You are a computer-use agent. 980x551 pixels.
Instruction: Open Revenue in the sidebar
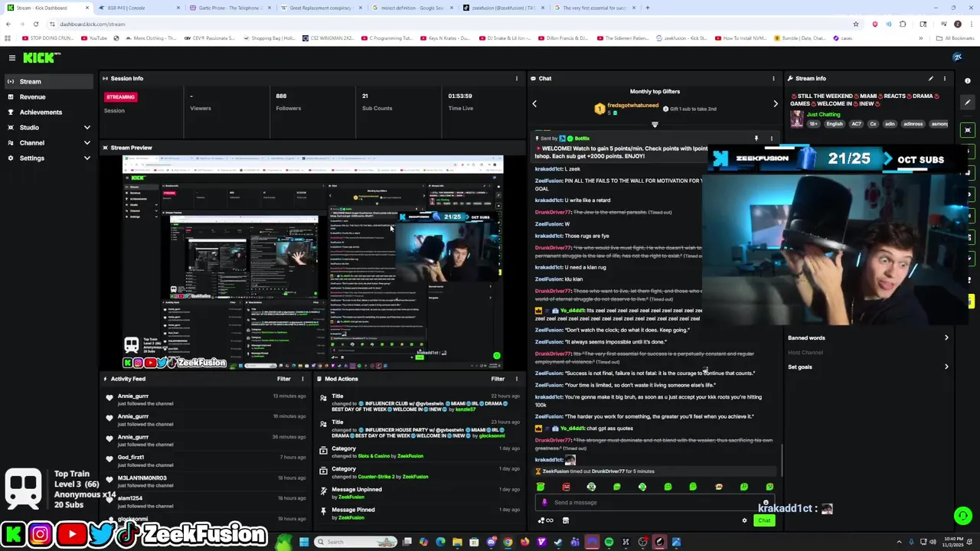point(47,96)
